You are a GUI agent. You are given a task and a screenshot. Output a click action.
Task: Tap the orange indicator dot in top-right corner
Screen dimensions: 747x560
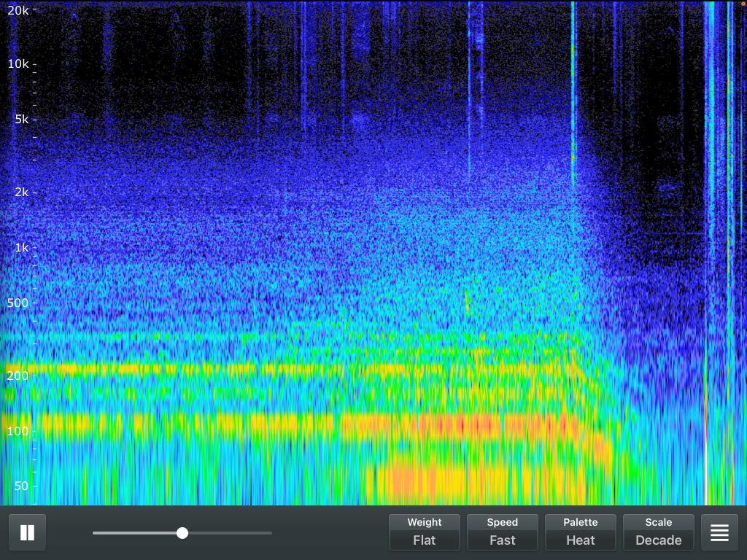pyautogui.click(x=743, y=4)
